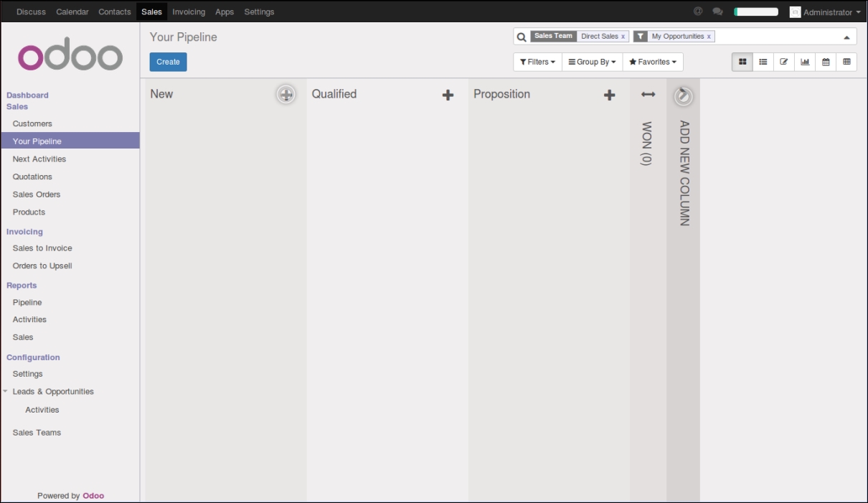This screenshot has width=868, height=503.
Task: Open Leads & Opportunities in the sidebar
Action: pyautogui.click(x=53, y=392)
